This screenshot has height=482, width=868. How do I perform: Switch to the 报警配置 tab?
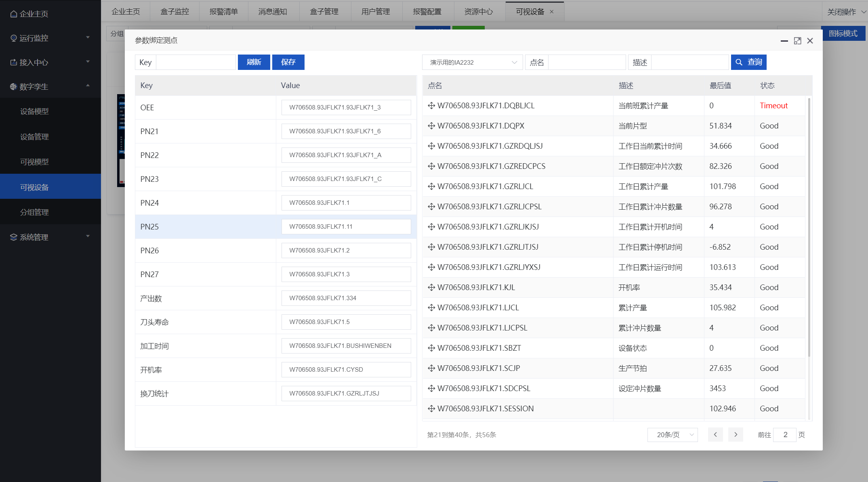[x=427, y=12]
